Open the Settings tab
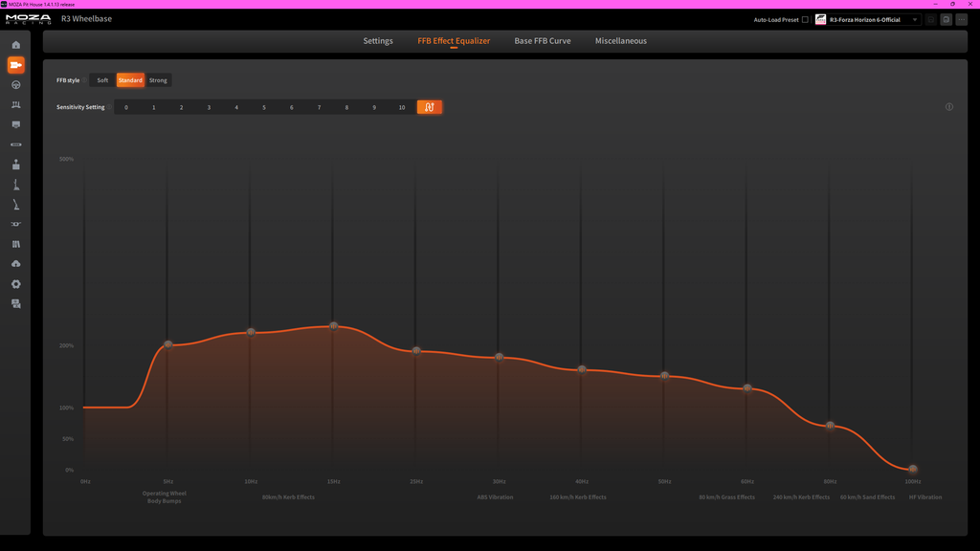Viewport: 980px width, 551px height. (x=378, y=40)
